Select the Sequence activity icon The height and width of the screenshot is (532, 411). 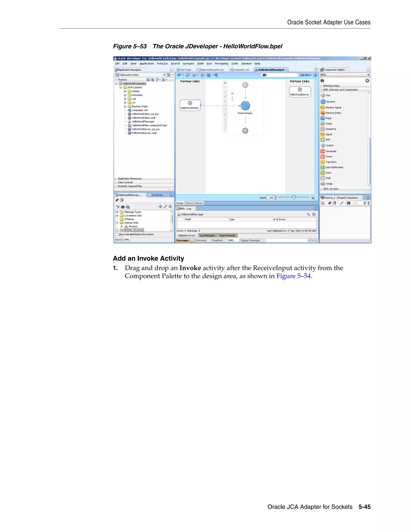(323, 129)
